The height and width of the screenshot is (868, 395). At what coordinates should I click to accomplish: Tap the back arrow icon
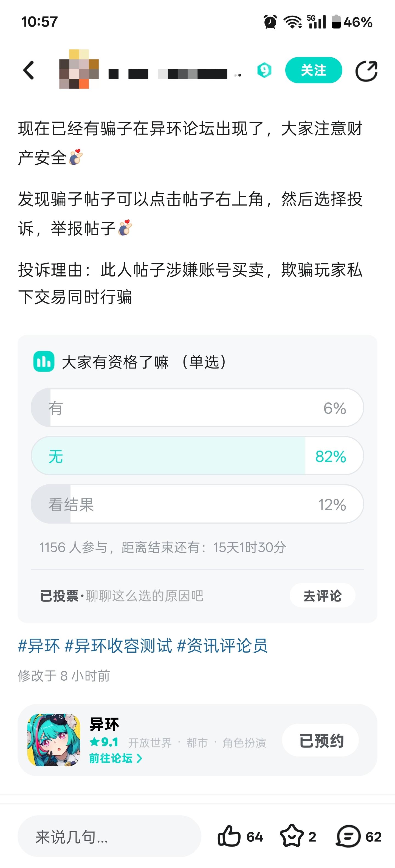tap(29, 70)
